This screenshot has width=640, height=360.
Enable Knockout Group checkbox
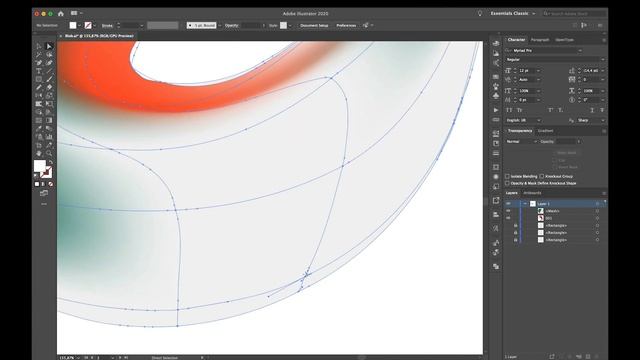pyautogui.click(x=542, y=176)
